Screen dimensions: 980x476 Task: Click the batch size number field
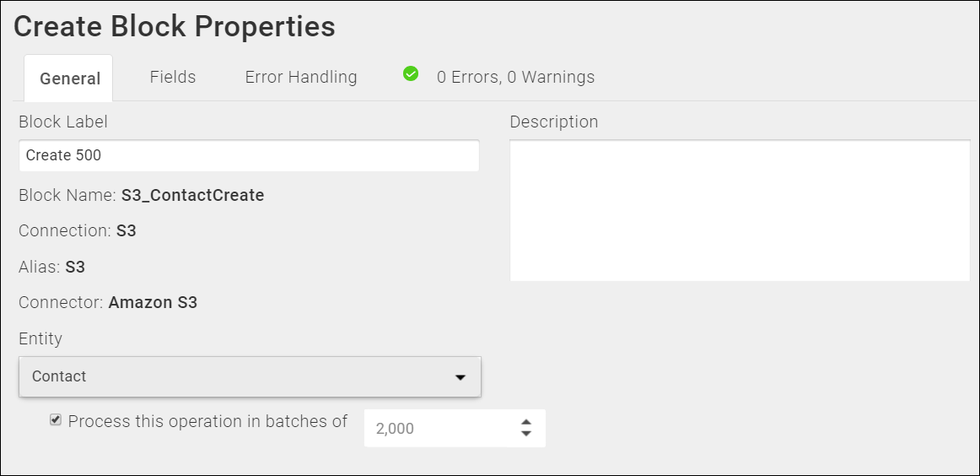coord(455,429)
